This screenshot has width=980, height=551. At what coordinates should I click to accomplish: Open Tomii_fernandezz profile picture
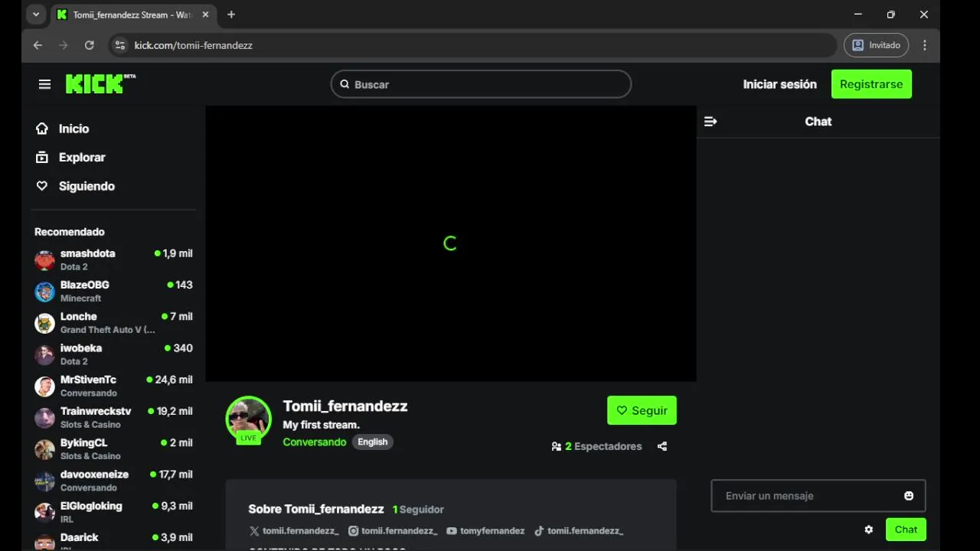pyautogui.click(x=248, y=419)
